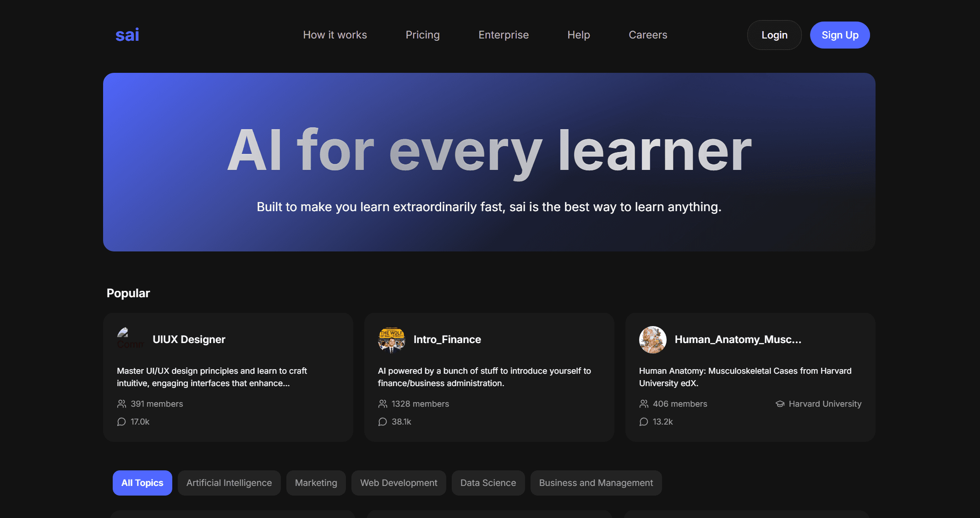Click members icon beside 406 members

644,404
